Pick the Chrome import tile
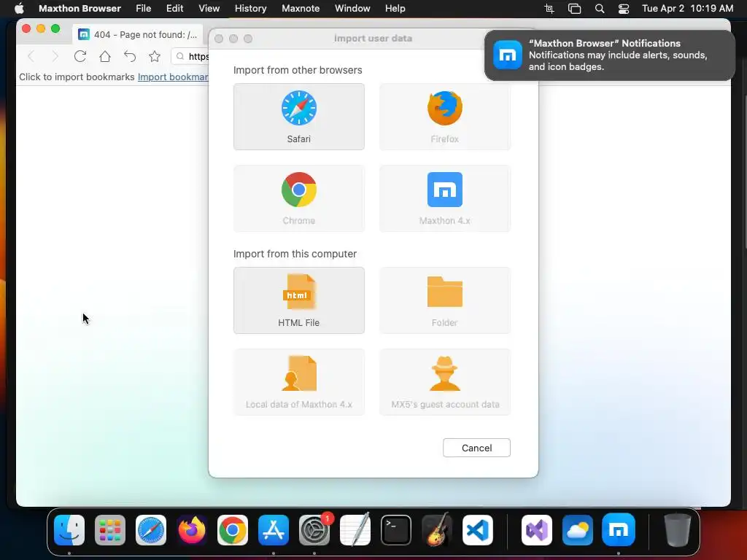Viewport: 747px width, 560px height. pos(298,198)
